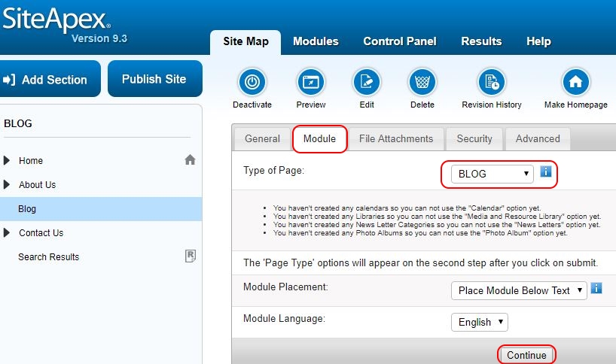Click the BLOG heading in sidebar
This screenshot has width=616, height=364.
(17, 123)
